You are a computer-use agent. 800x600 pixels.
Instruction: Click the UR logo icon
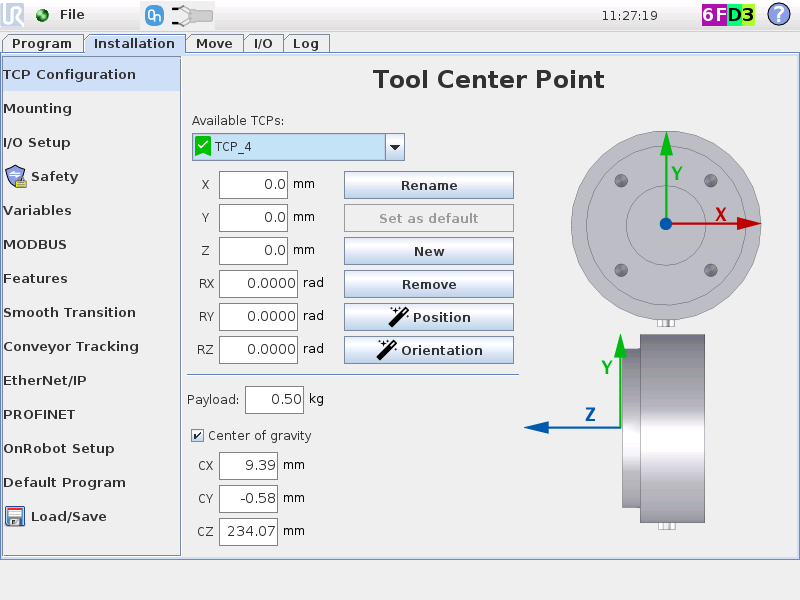coord(15,15)
